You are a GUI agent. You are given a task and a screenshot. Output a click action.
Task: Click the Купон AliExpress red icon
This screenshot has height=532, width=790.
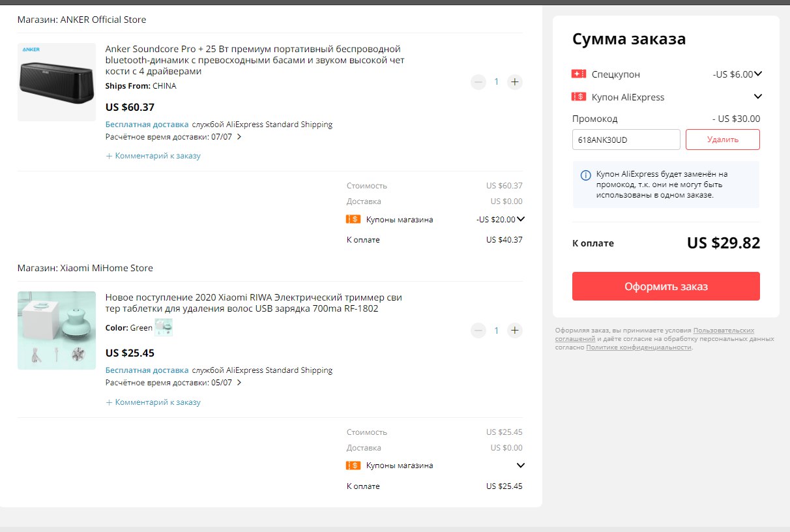pos(579,96)
